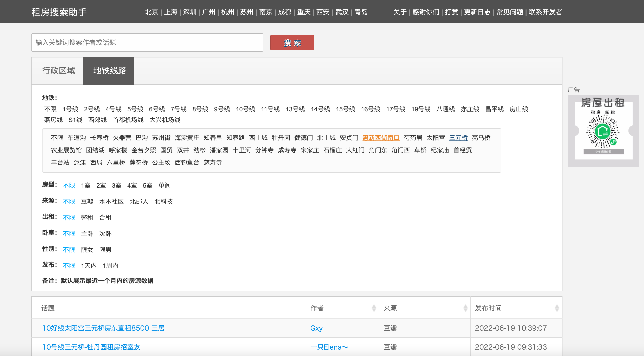Image resolution: width=644 pixels, height=356 pixels.
Task: Select the 地铁线路 tab
Action: 109,71
